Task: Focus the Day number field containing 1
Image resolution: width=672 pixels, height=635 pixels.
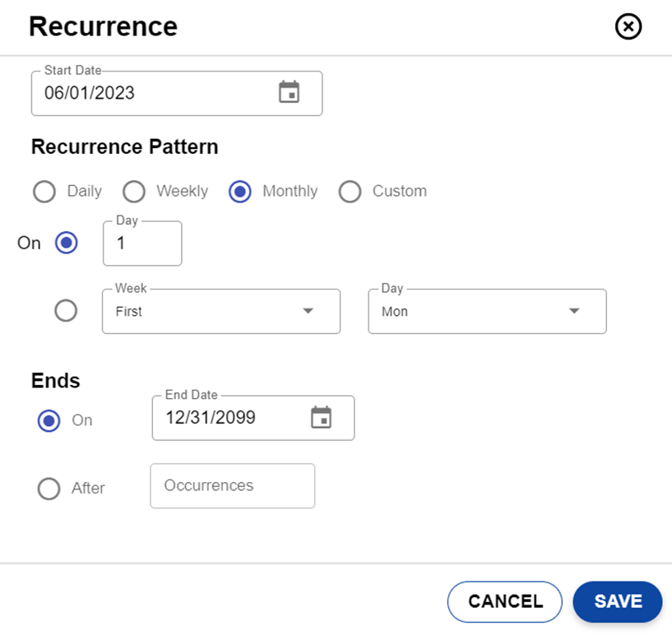Action: pos(141,244)
